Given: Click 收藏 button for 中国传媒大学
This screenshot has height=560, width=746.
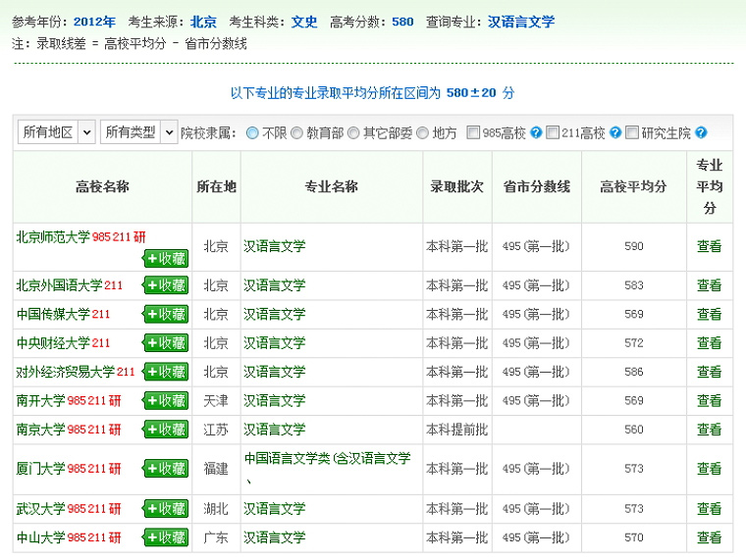Looking at the screenshot, I should coord(165,314).
